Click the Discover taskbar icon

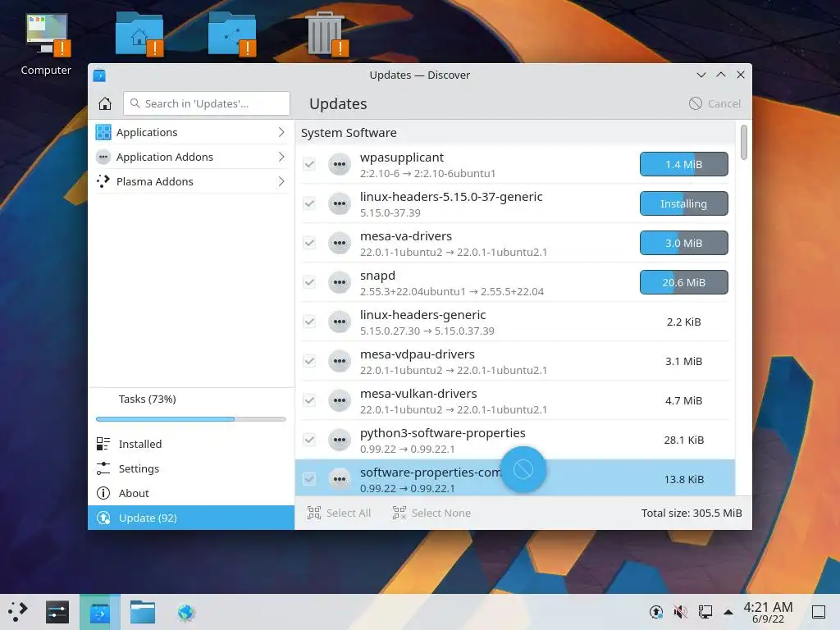point(100,612)
